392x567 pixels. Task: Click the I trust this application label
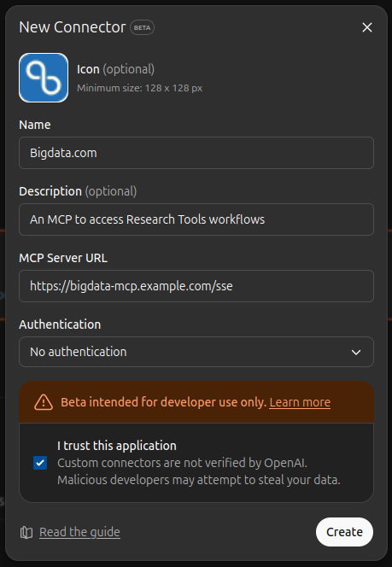click(117, 446)
